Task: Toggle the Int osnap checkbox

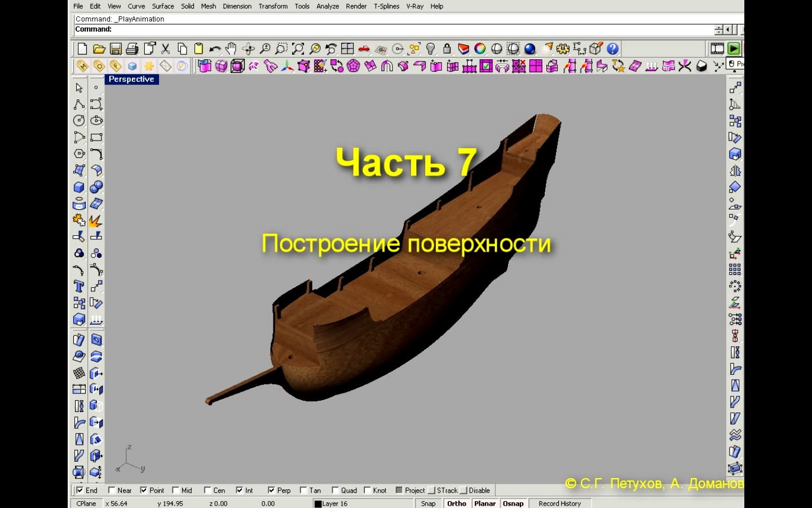Action: [x=240, y=491]
